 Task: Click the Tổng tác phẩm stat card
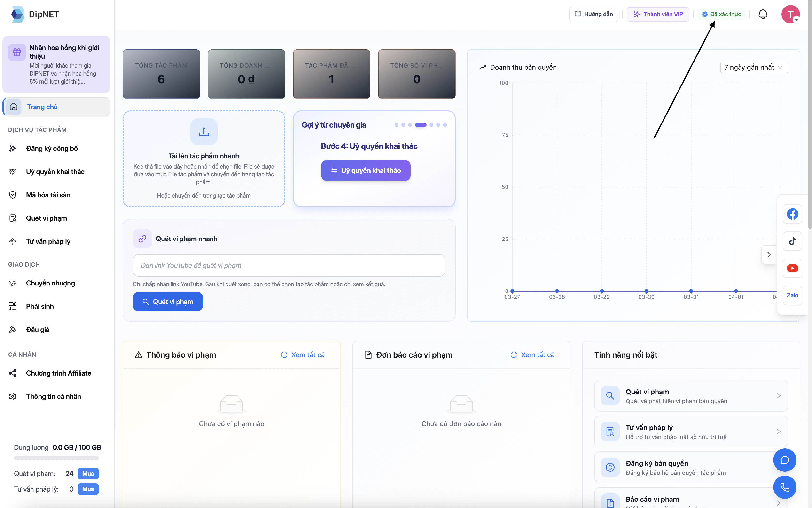[161, 74]
